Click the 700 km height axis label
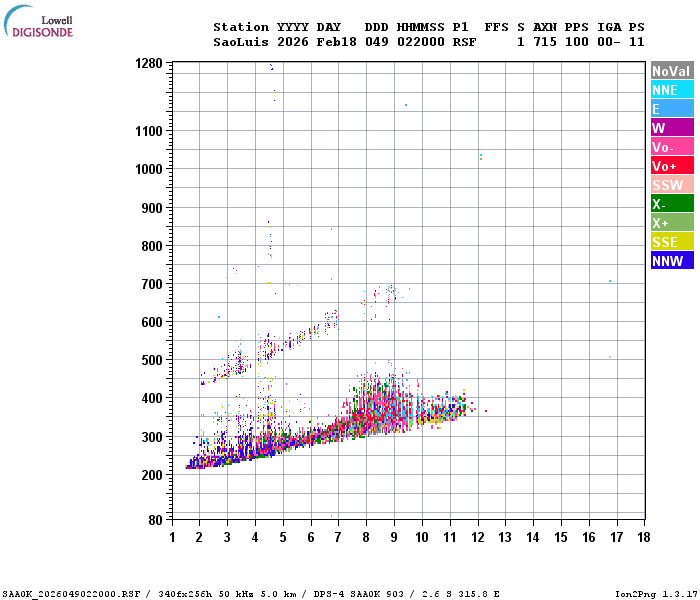 coord(152,284)
